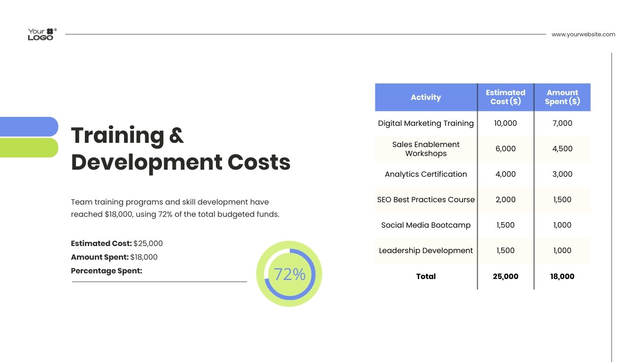Click the Your Logo icon

[41, 33]
